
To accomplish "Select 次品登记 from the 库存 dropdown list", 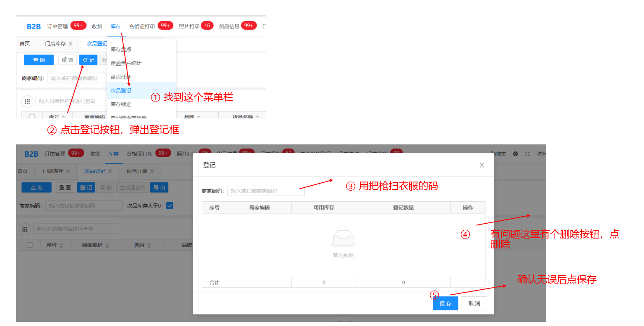I will point(121,91).
